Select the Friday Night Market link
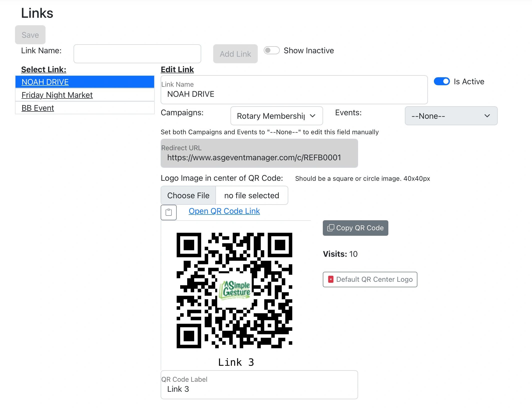The height and width of the screenshot is (409, 532). [x=57, y=95]
